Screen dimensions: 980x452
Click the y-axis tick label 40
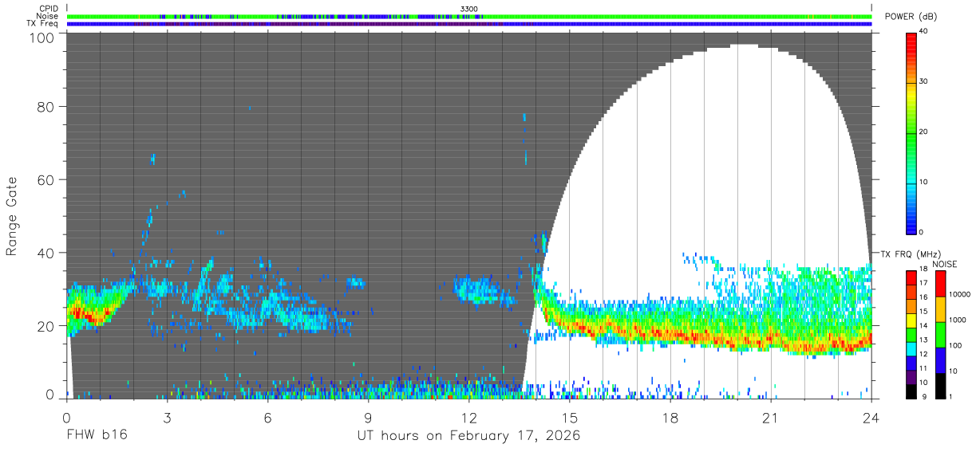coord(45,254)
